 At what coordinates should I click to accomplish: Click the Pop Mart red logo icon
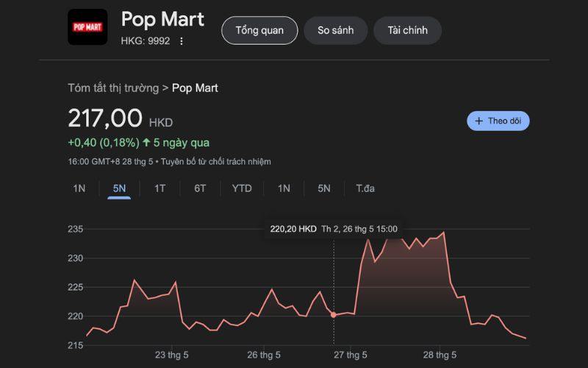(87, 27)
